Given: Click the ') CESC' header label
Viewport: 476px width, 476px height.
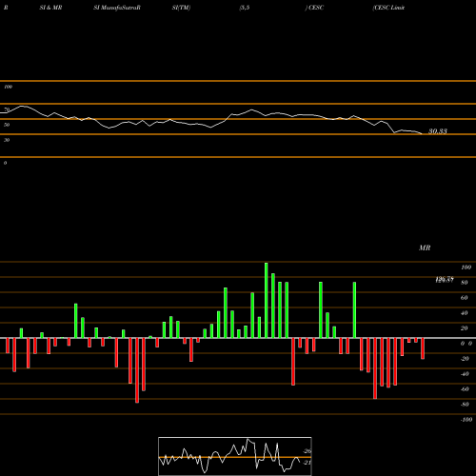Looking at the screenshot, I should 314,8.
